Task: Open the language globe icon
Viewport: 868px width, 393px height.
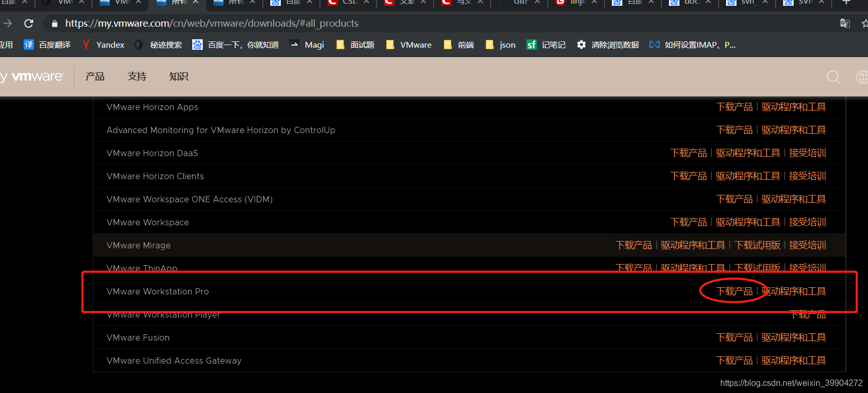Action: click(862, 77)
